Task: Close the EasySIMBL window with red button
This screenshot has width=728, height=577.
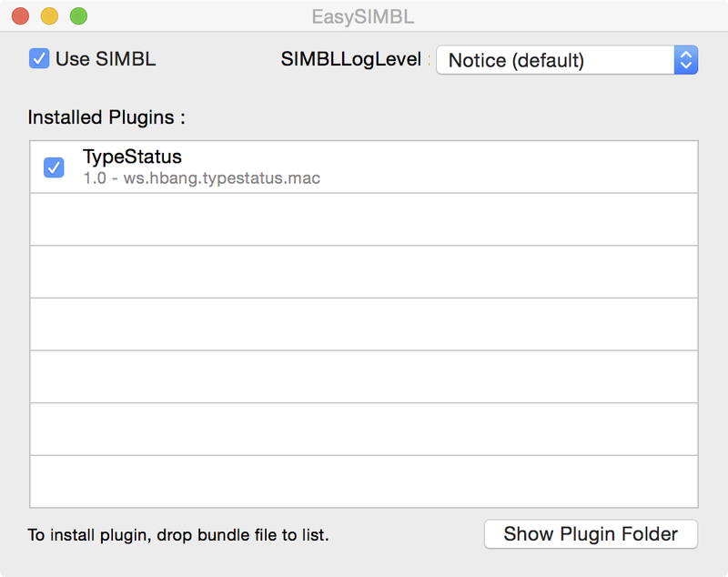Action: (x=20, y=16)
